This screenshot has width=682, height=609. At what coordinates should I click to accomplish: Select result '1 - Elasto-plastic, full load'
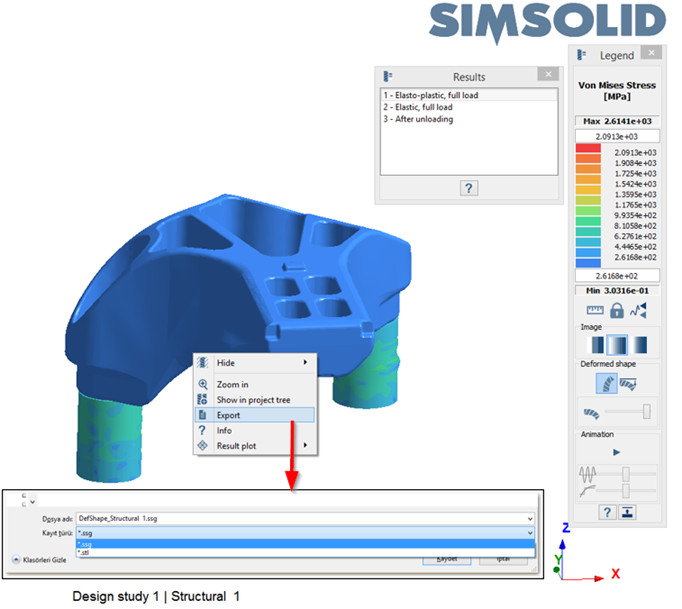pyautogui.click(x=469, y=95)
